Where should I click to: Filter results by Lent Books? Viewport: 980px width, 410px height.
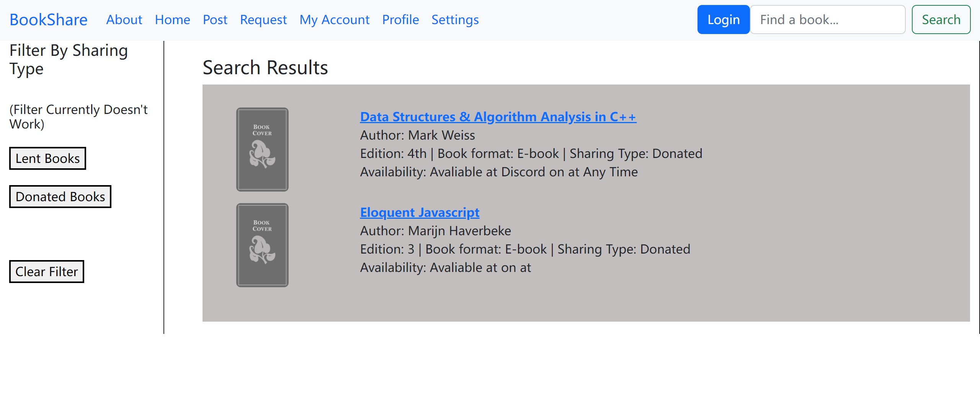click(47, 158)
